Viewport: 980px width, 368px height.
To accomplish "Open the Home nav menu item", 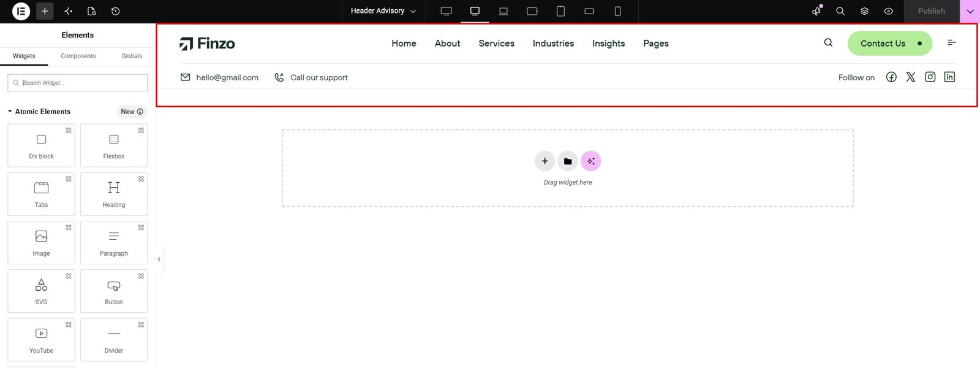I will (404, 44).
